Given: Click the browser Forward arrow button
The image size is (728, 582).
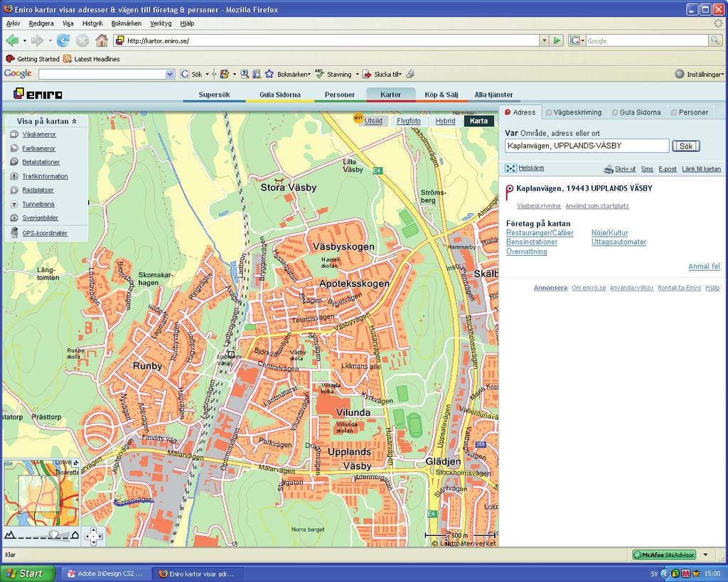Looking at the screenshot, I should pyautogui.click(x=37, y=41).
